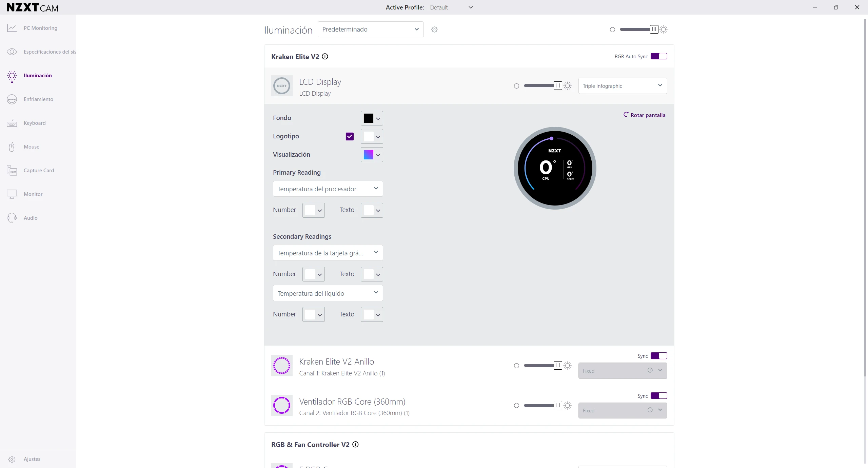
Task: Click RGB & Fan Controller V2 info icon
Action: pyautogui.click(x=355, y=445)
